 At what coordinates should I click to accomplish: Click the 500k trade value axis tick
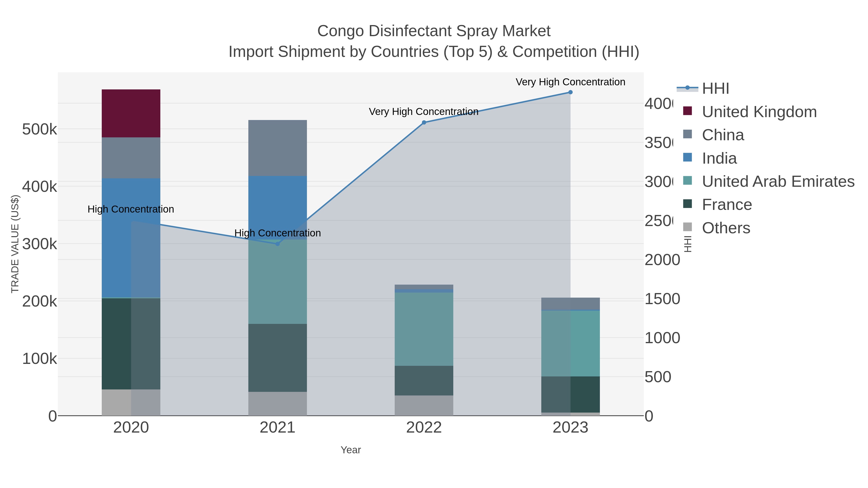click(40, 129)
